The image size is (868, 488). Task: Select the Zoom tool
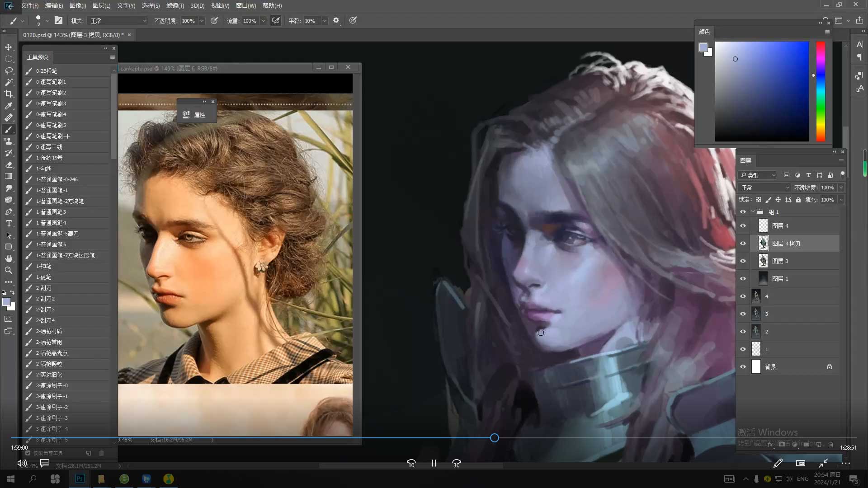coord(9,270)
